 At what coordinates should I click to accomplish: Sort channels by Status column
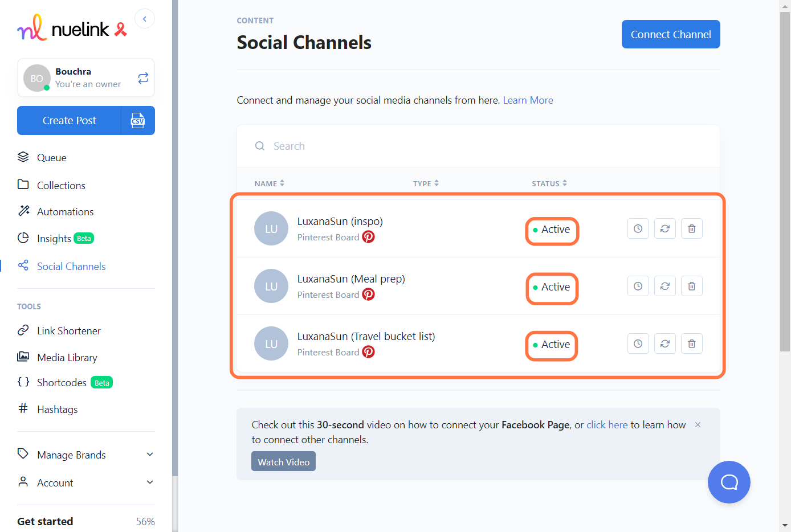tap(549, 183)
